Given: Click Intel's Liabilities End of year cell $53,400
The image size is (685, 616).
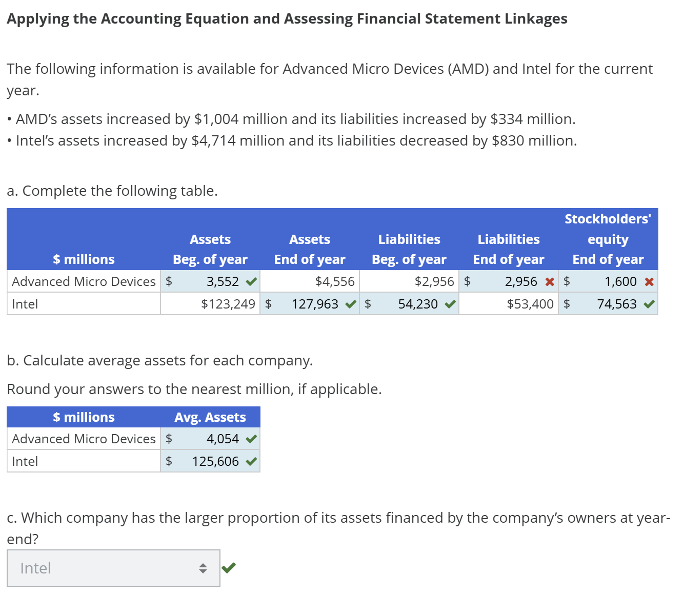Looking at the screenshot, I should pos(508,303).
